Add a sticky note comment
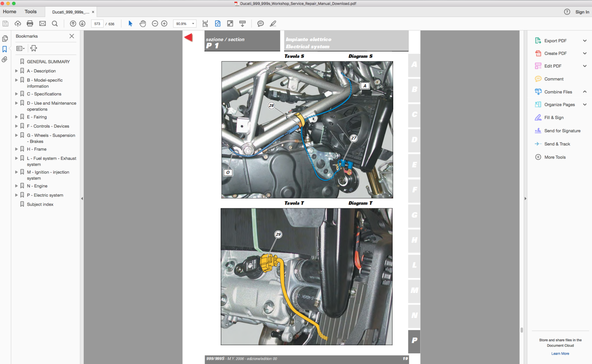 pos(260,24)
